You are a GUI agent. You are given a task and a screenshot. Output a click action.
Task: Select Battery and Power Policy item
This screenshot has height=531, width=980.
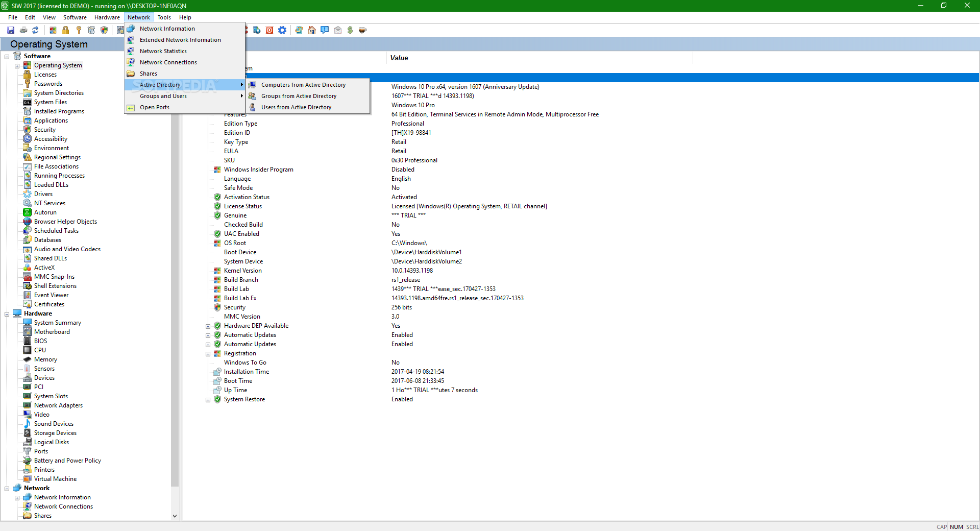click(x=67, y=461)
